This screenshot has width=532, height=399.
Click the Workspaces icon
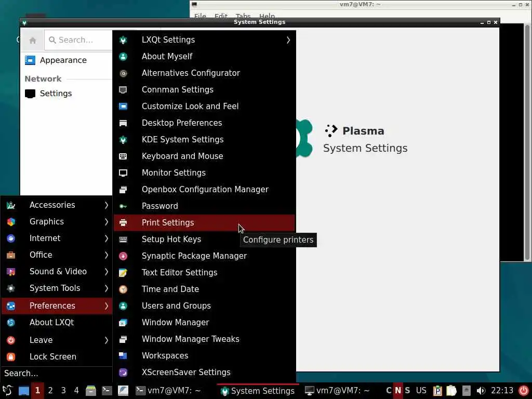tap(123, 355)
